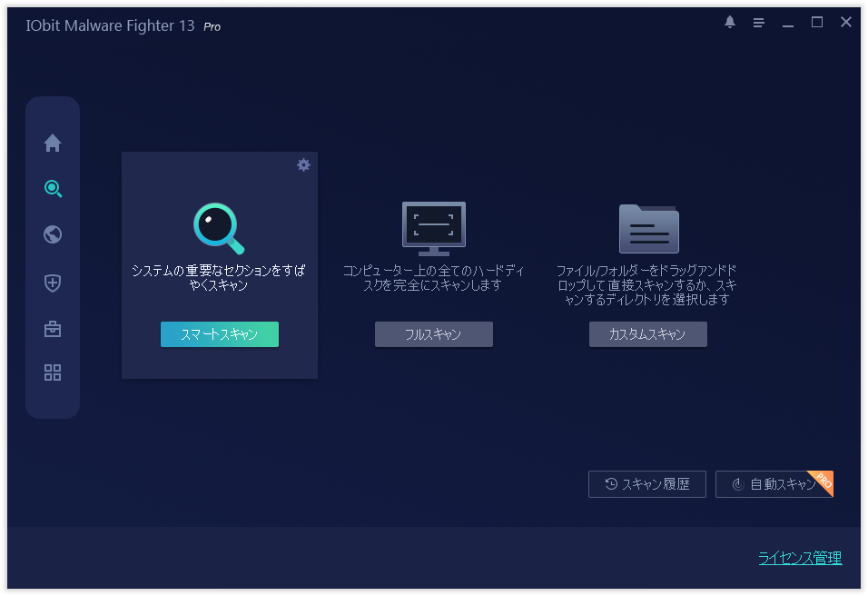Image resolution: width=868 pixels, height=596 pixels.
Task: Click the large magnifying glass scan image
Action: coord(219,228)
